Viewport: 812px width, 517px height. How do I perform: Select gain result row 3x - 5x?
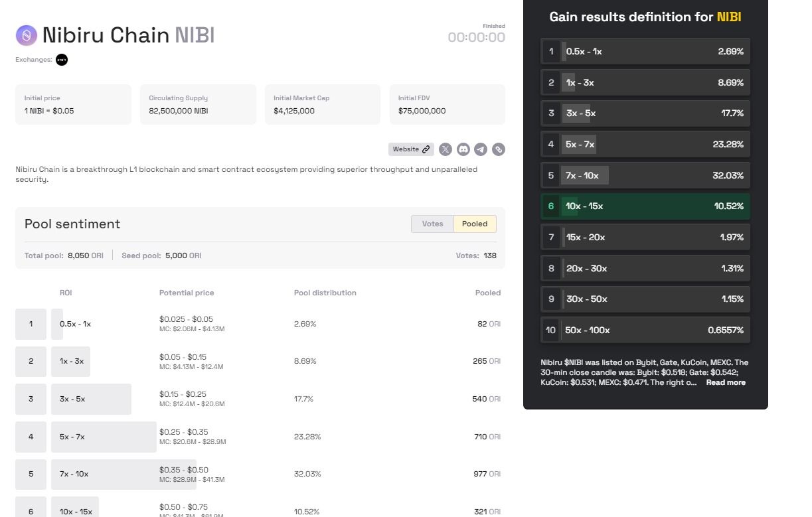tap(645, 113)
